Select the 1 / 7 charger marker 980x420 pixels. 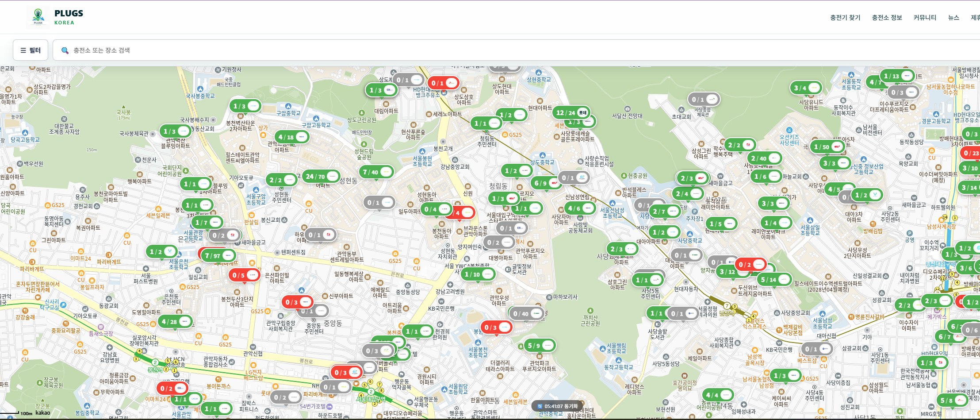(x=207, y=222)
